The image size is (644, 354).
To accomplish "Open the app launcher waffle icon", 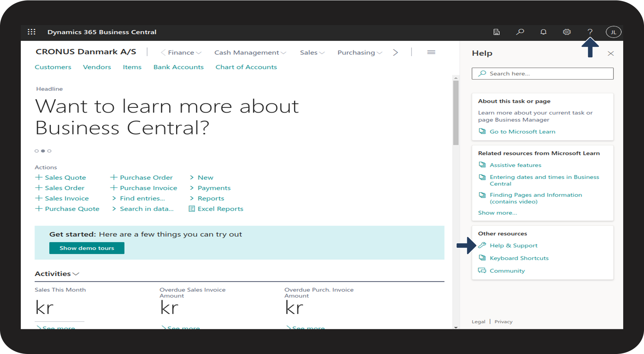I will (x=32, y=32).
